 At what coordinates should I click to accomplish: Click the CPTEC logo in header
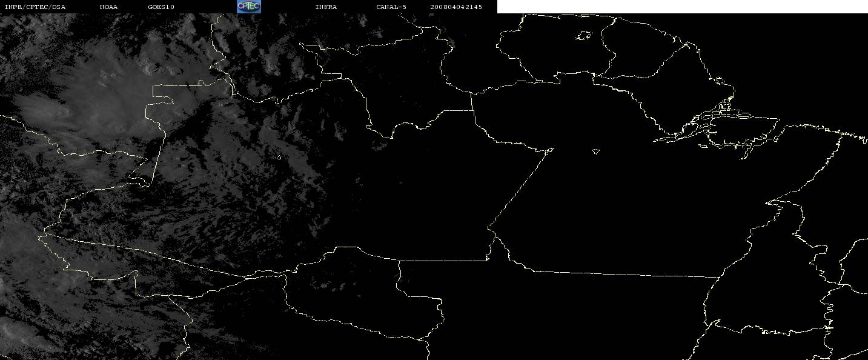[248, 7]
